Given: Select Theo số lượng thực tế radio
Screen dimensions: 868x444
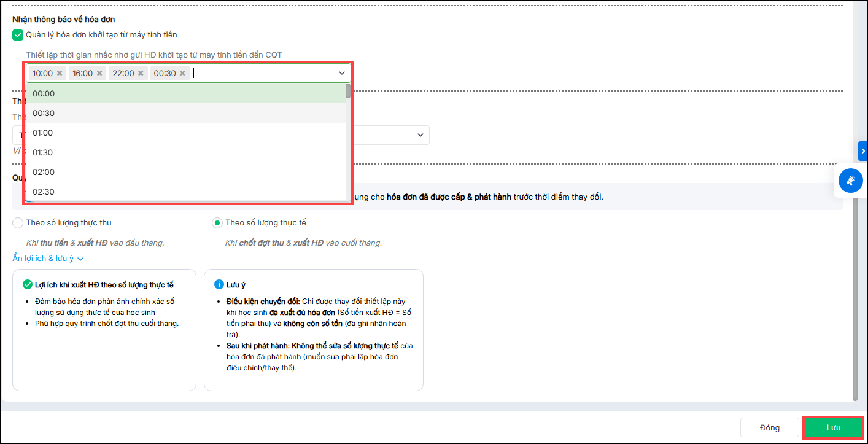Looking at the screenshot, I should coord(217,223).
